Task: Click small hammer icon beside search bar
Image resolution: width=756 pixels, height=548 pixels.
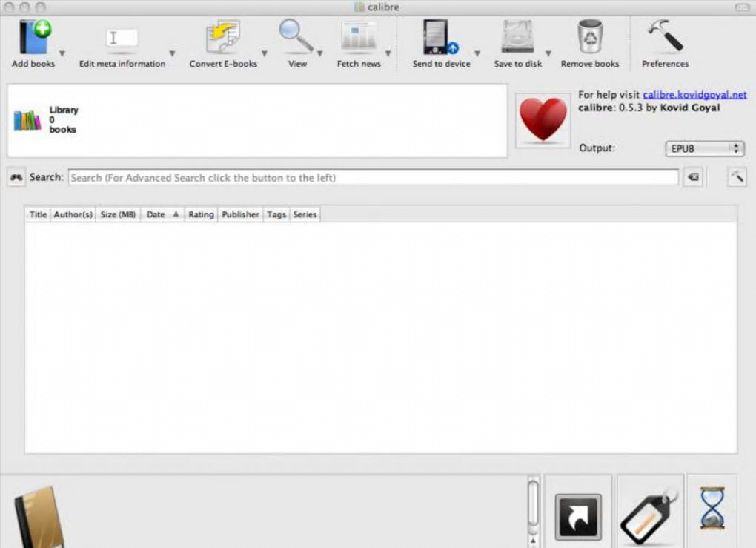Action: click(x=737, y=177)
